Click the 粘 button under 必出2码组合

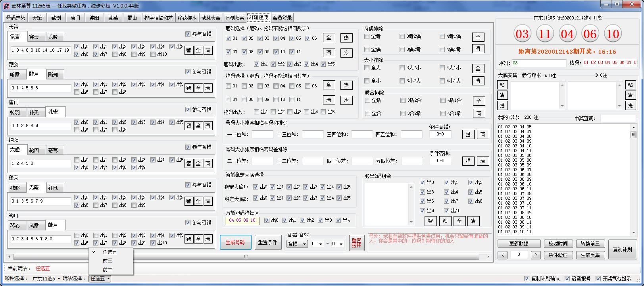(445, 221)
